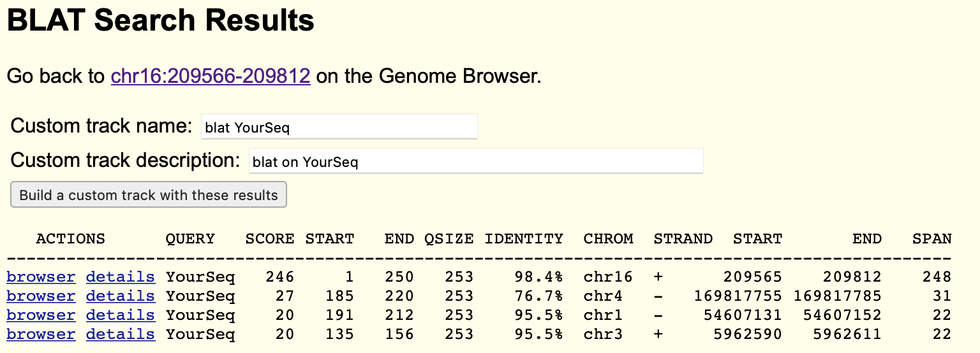Click the 98.4% identity value
This screenshot has width=980, height=353.
click(539, 277)
